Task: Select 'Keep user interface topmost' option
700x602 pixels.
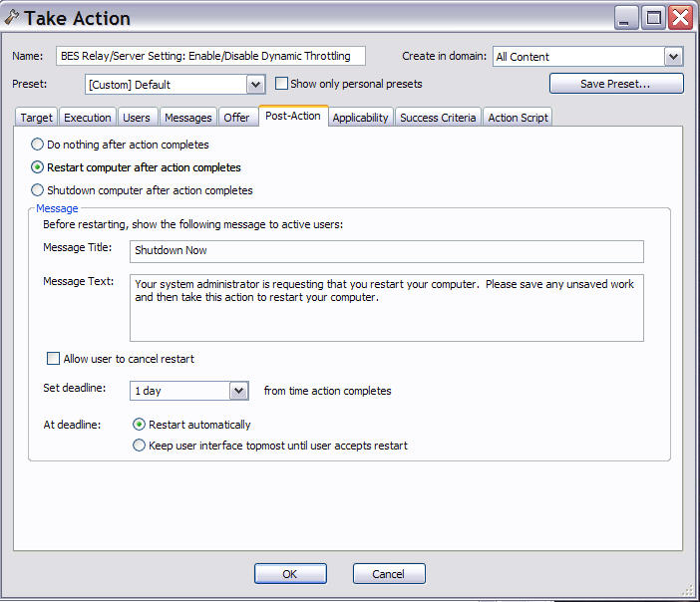Action: point(140,446)
